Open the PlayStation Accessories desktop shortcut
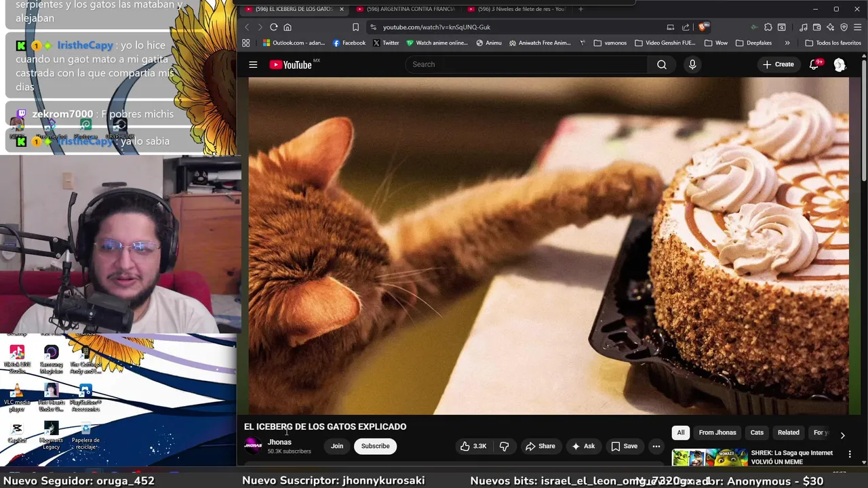The image size is (868, 488). 85,398
